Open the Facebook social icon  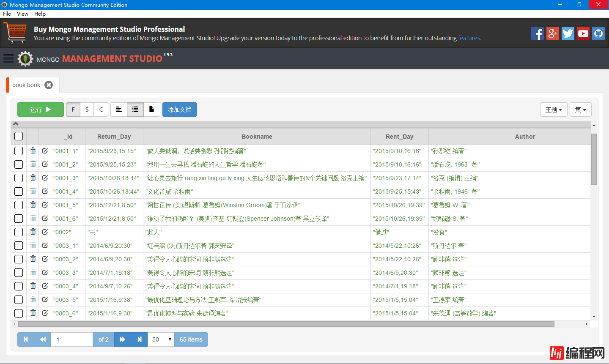pos(538,33)
